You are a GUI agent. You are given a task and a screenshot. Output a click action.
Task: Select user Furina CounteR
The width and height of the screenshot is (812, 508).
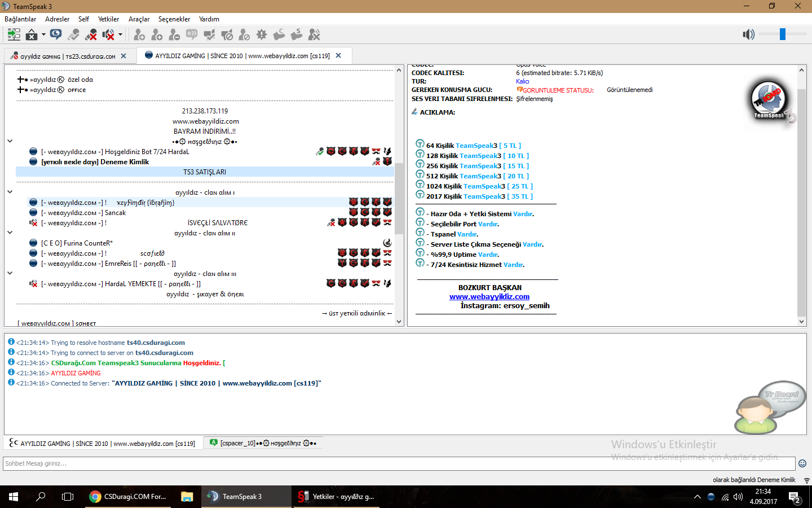77,243
